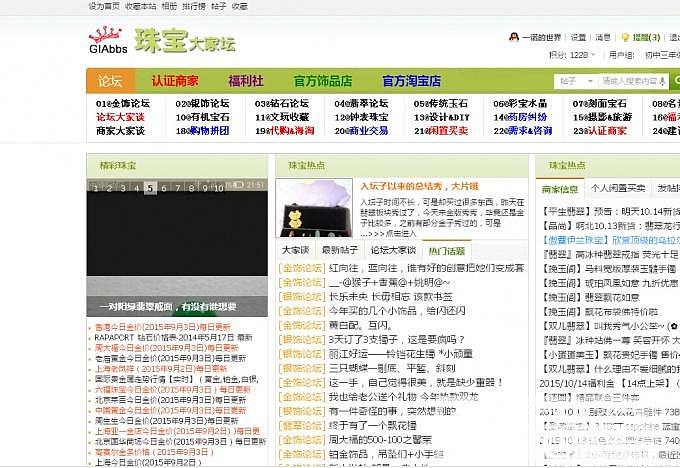Screen dimensions: 680x468
Task: Open 香港今日金价(2015年9月3日)每日更新
Action: (163, 327)
